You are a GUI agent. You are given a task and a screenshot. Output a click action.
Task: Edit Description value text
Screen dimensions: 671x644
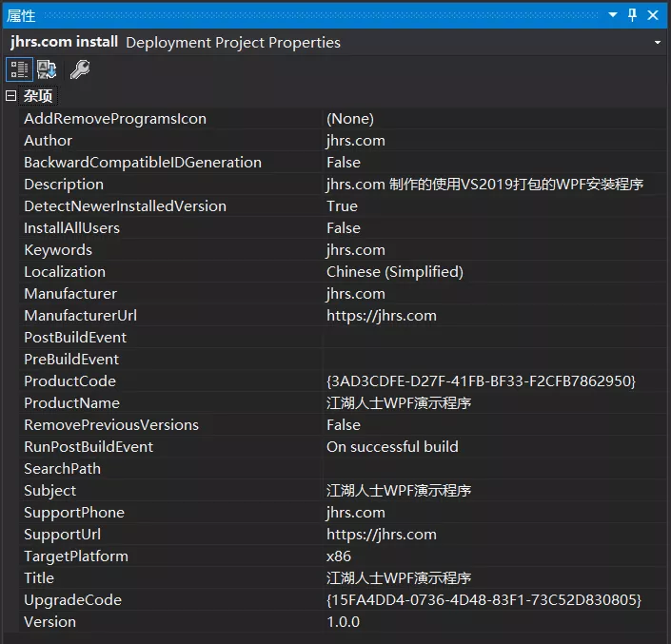pos(484,184)
